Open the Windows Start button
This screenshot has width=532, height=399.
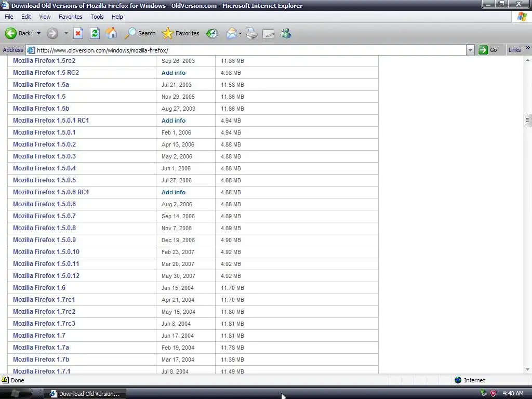16,394
